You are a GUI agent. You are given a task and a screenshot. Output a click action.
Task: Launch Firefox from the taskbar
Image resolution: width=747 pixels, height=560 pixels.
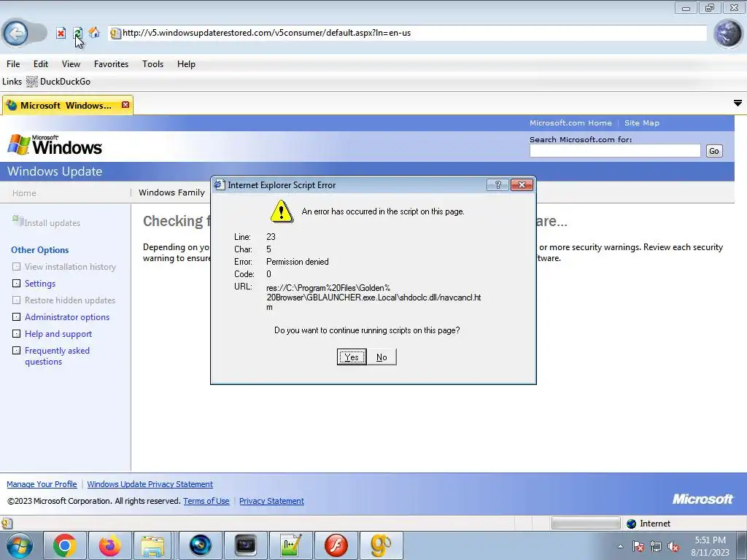coord(109,545)
